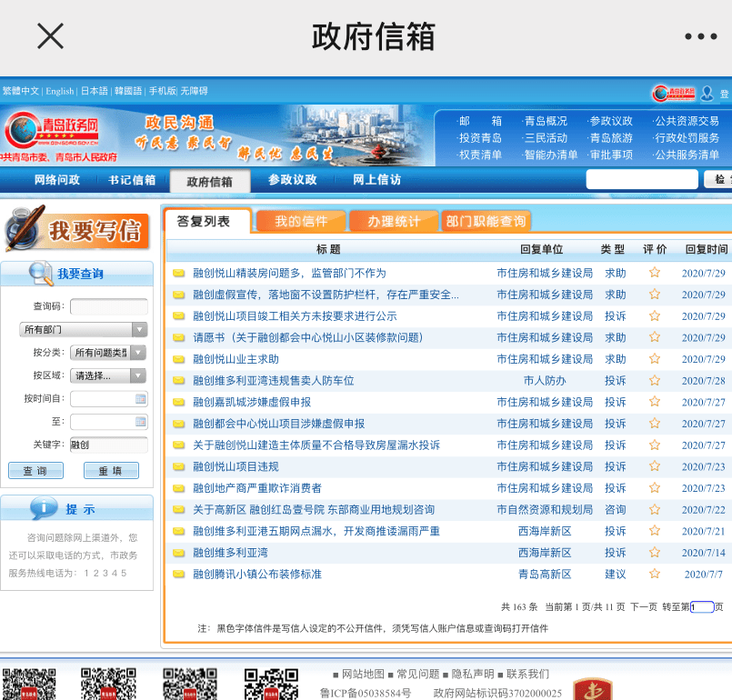Close the 政府信箱 page with the X
This screenshot has height=700, width=732.
tap(50, 36)
